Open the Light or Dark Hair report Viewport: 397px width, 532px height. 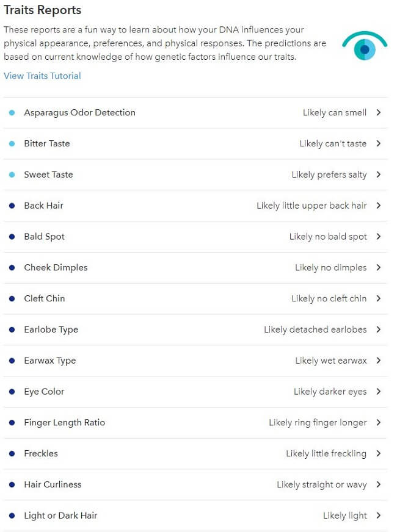pos(195,516)
